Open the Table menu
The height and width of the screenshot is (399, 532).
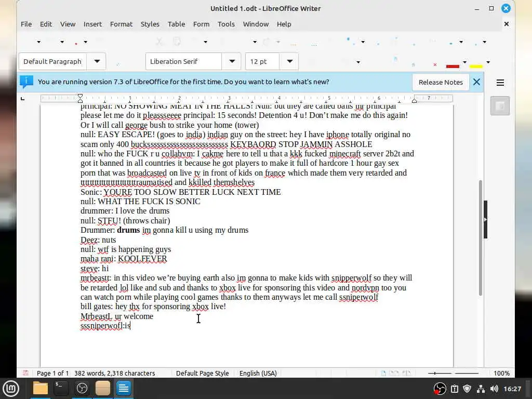click(x=177, y=24)
